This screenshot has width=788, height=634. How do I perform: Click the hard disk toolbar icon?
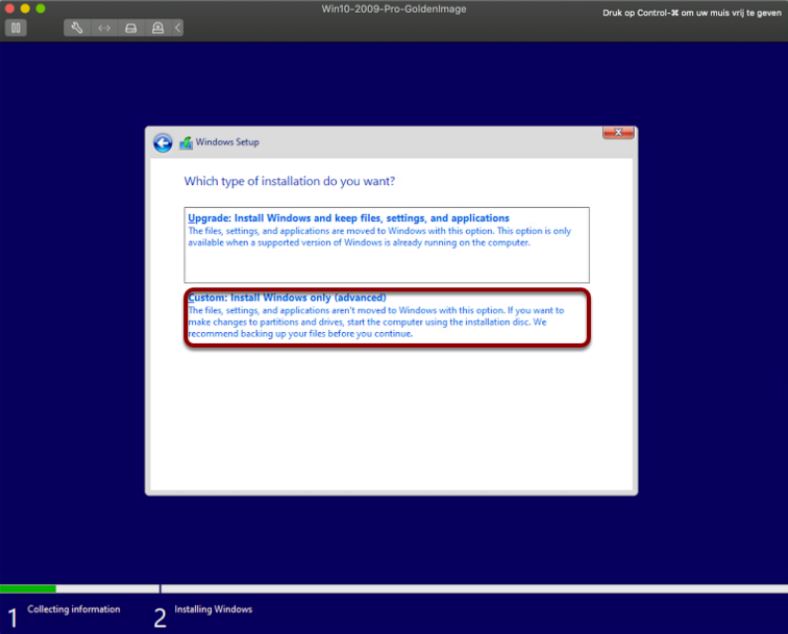point(131,28)
